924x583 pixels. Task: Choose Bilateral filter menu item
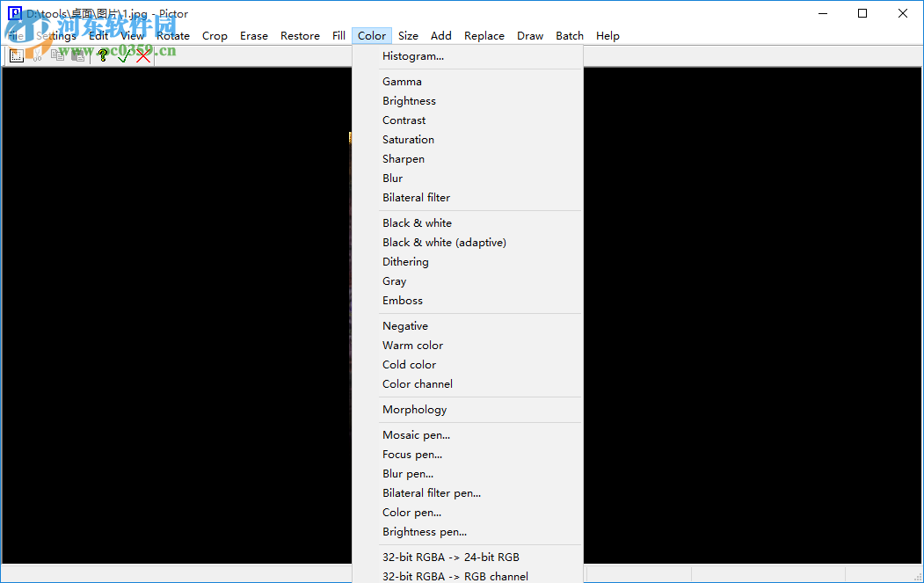pyautogui.click(x=468, y=198)
